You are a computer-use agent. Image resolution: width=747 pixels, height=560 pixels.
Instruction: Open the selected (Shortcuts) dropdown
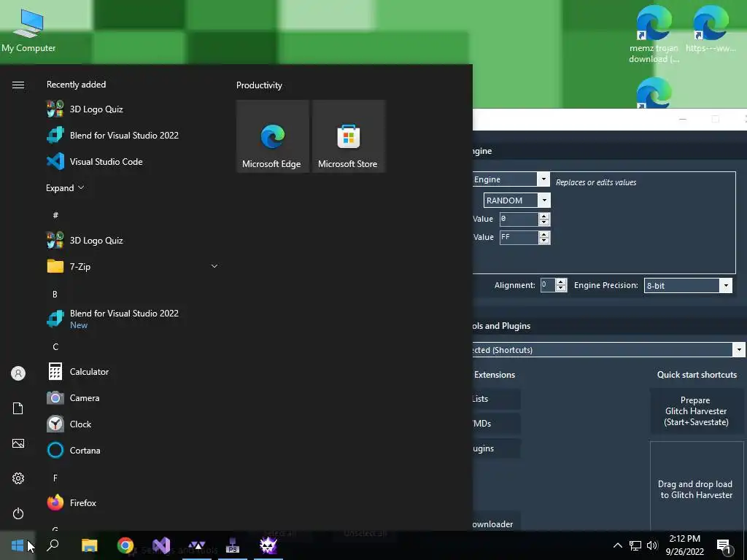pos(608,350)
